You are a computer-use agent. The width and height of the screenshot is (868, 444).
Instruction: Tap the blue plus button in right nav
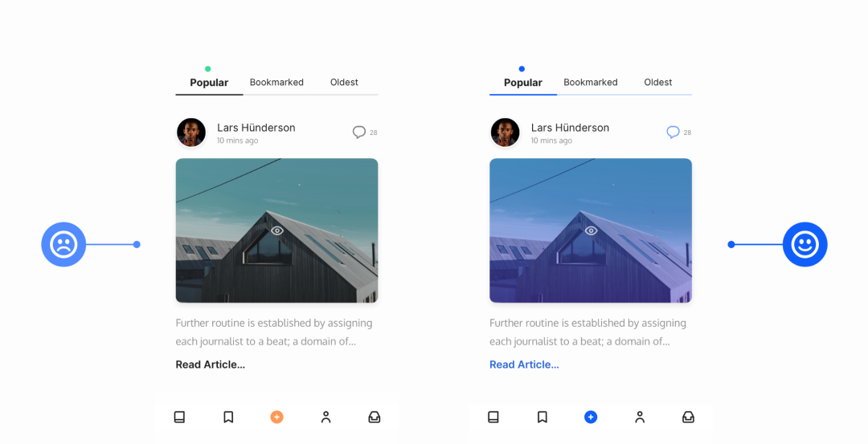591,417
